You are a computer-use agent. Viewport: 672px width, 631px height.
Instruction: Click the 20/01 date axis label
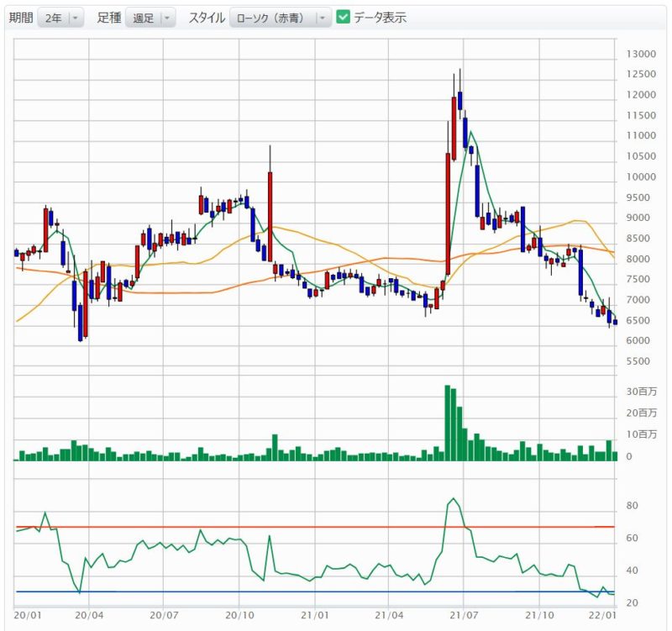coord(28,616)
